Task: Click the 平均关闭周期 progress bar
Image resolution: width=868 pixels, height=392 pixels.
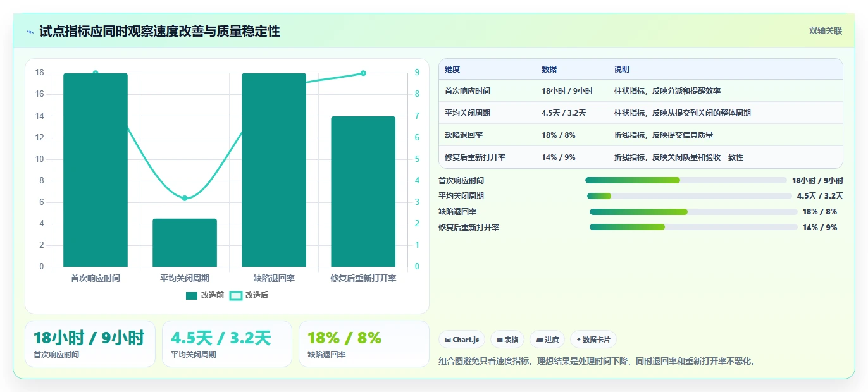Action: point(689,196)
